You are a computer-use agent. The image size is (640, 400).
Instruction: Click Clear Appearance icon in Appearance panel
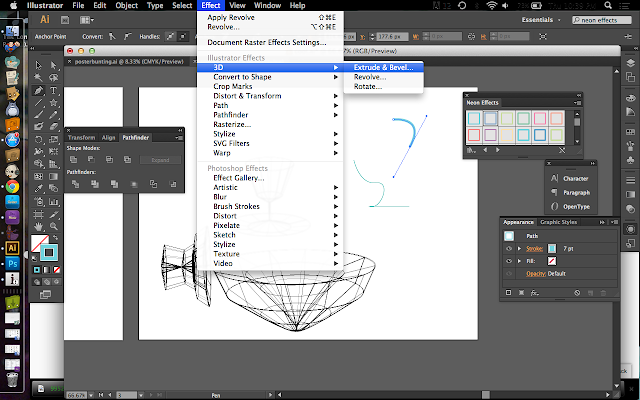click(x=577, y=293)
